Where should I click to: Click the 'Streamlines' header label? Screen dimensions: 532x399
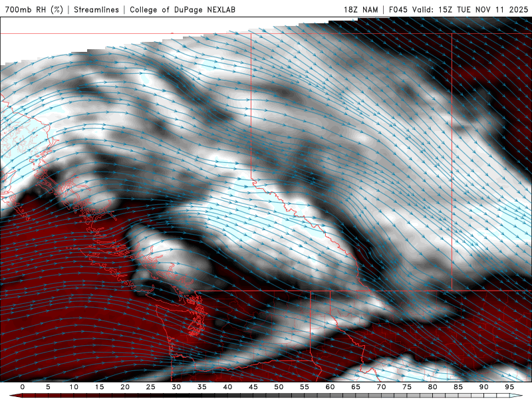[96, 9]
